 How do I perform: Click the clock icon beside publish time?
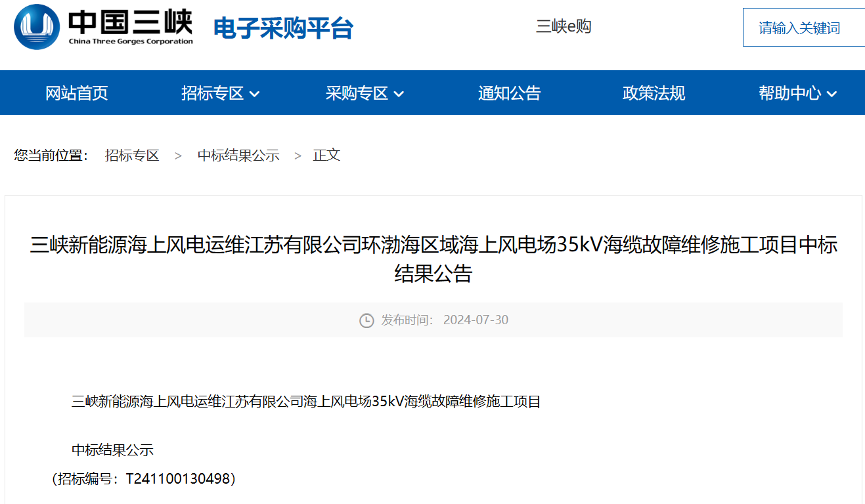coord(366,320)
